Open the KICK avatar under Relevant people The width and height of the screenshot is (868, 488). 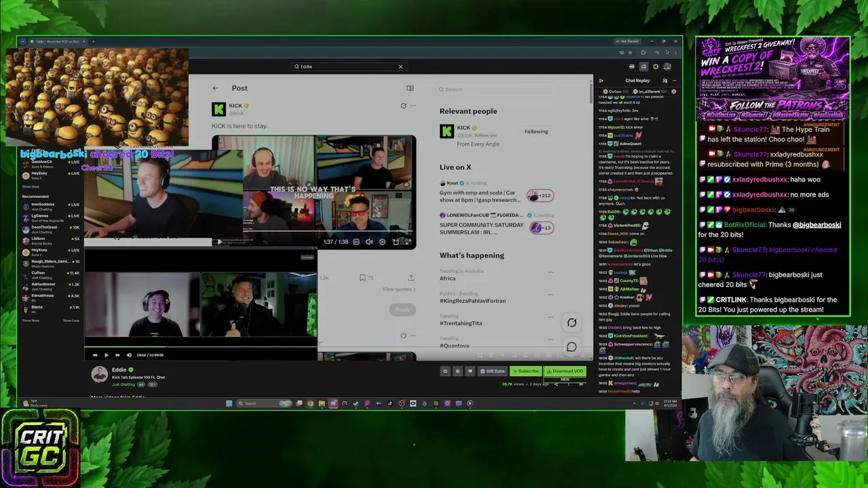tap(447, 131)
